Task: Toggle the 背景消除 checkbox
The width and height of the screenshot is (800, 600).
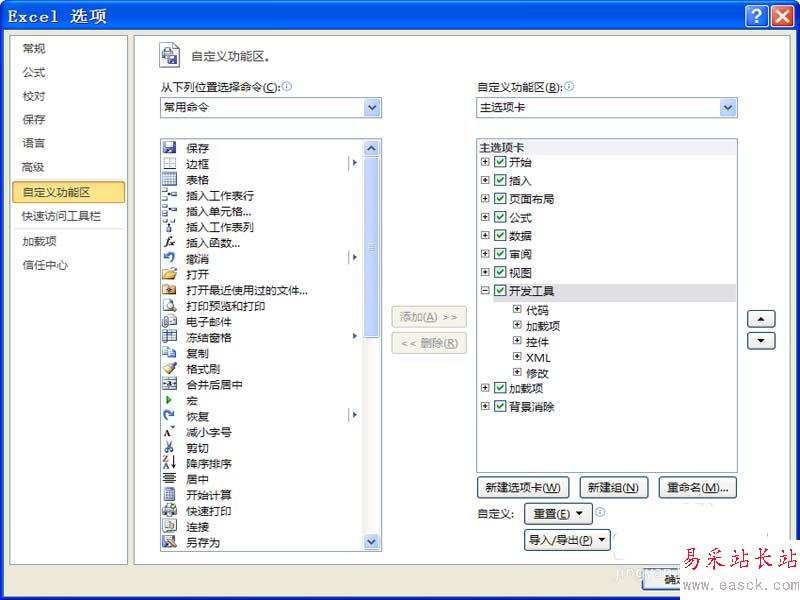Action: click(501, 407)
